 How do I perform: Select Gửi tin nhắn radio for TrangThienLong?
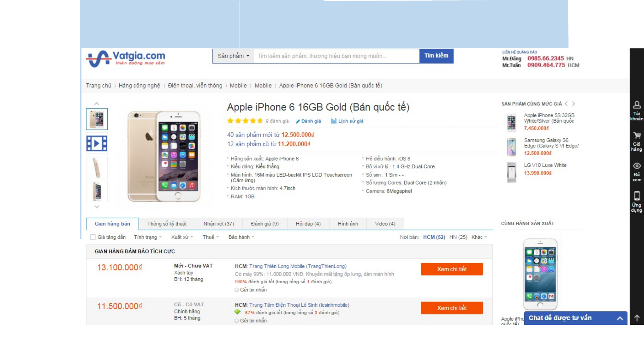[x=237, y=290]
